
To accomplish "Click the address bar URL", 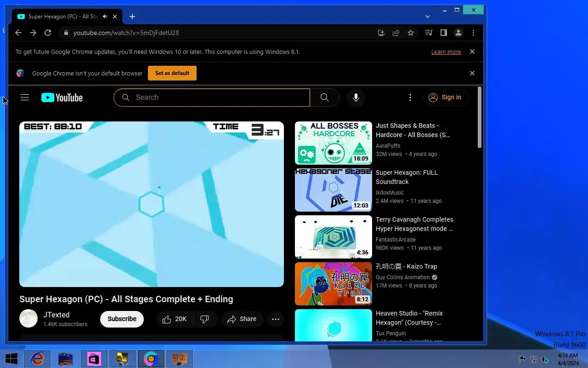I will point(126,33).
